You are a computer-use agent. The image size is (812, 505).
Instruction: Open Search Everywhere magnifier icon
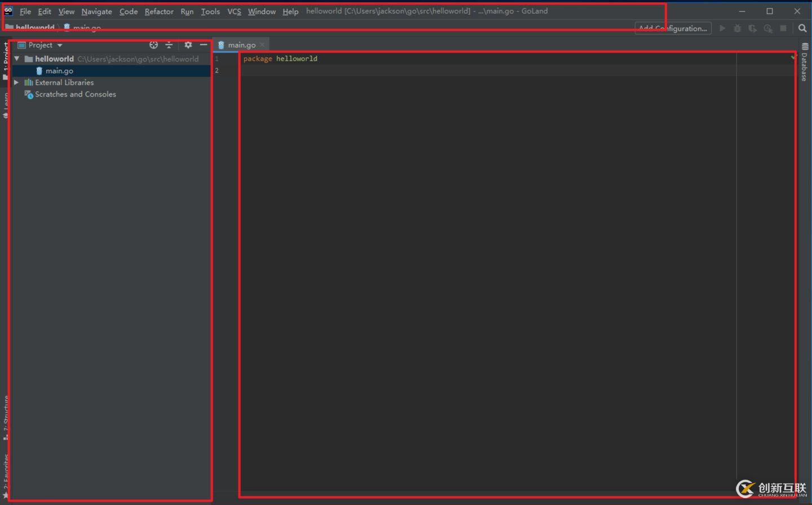[802, 28]
